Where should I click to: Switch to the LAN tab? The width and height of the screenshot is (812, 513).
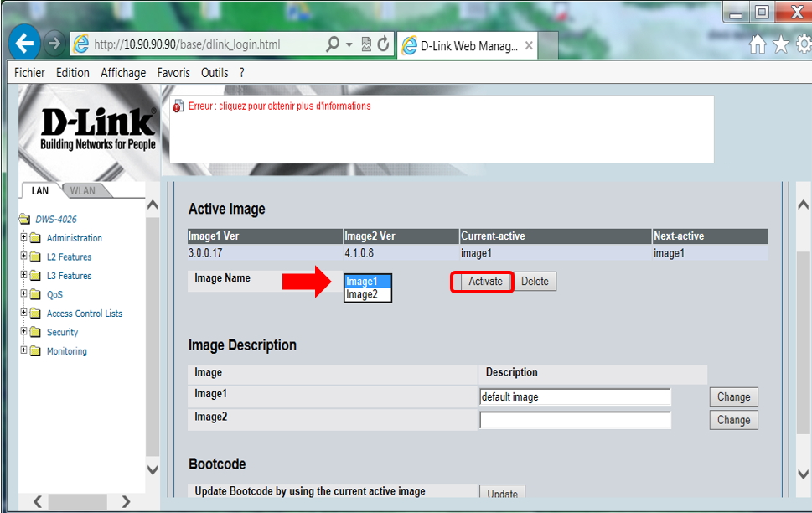point(40,190)
